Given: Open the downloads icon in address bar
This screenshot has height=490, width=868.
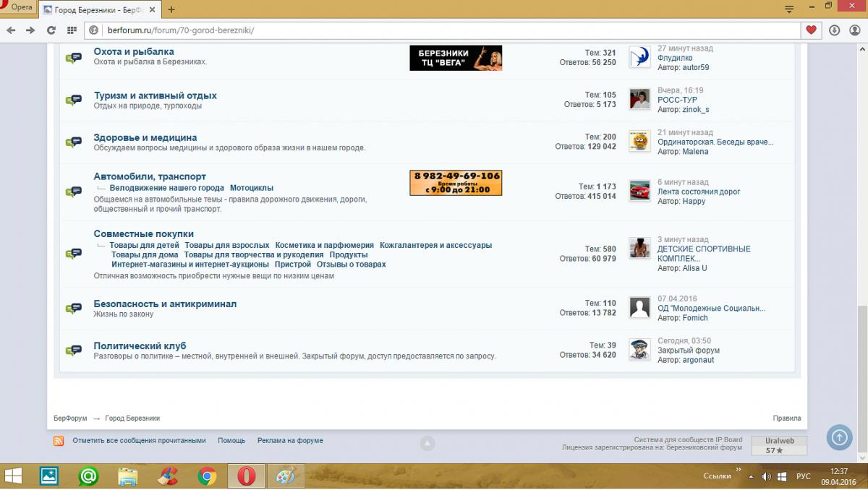Looking at the screenshot, I should pos(834,30).
